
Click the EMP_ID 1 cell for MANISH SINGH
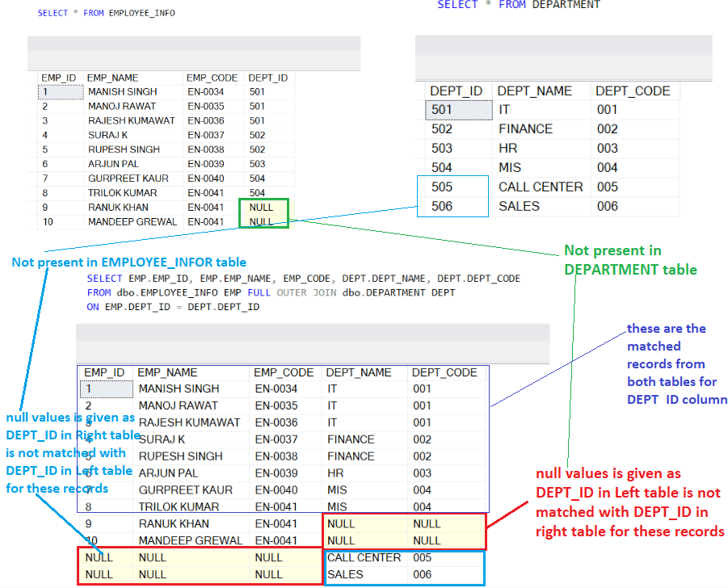(x=45, y=91)
